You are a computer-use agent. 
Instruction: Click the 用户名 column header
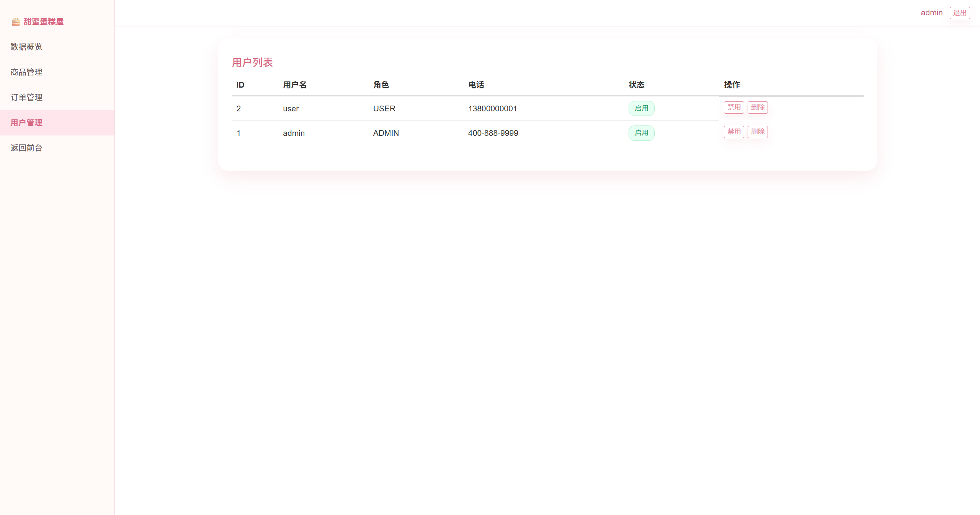[295, 85]
